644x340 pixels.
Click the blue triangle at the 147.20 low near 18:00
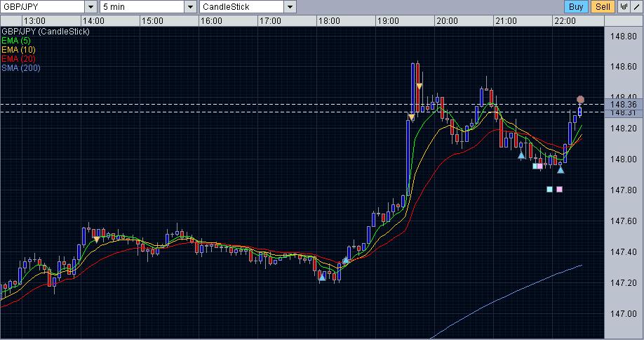[x=322, y=277]
